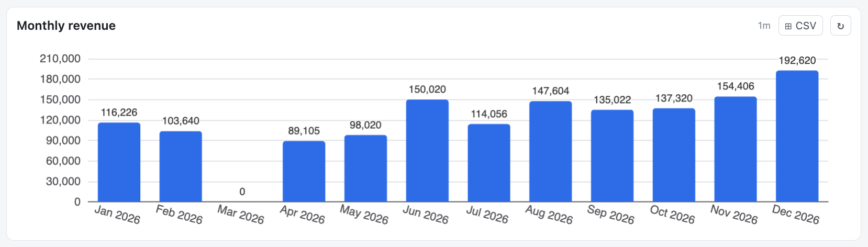Click the 60,000 y-axis tick label
Viewport: 868px width, 247px height.
click(63, 161)
